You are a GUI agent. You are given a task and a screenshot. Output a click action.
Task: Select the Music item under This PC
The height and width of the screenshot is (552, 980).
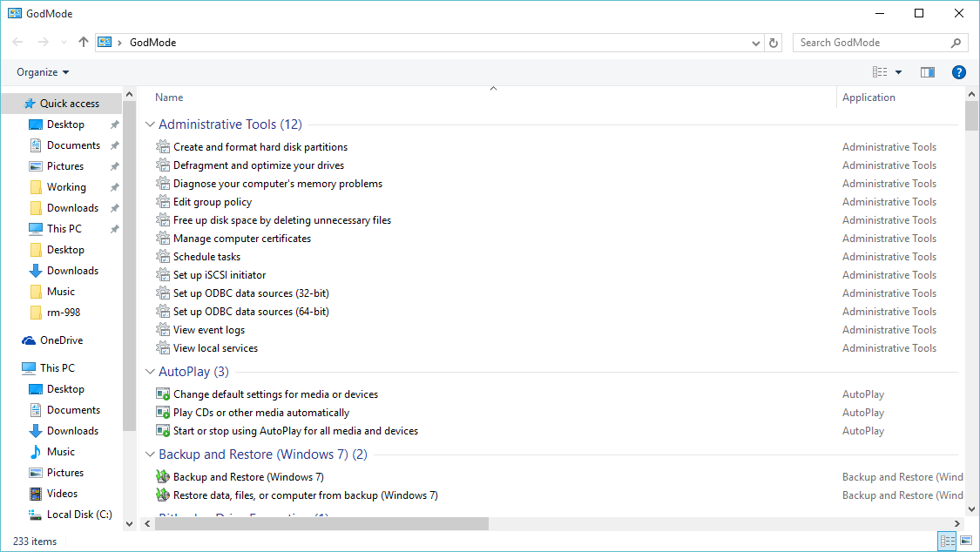click(60, 452)
